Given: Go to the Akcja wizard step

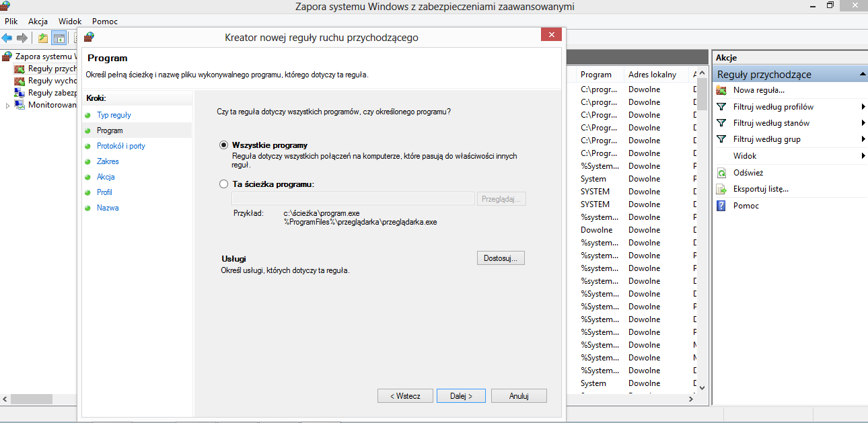Looking at the screenshot, I should (106, 177).
